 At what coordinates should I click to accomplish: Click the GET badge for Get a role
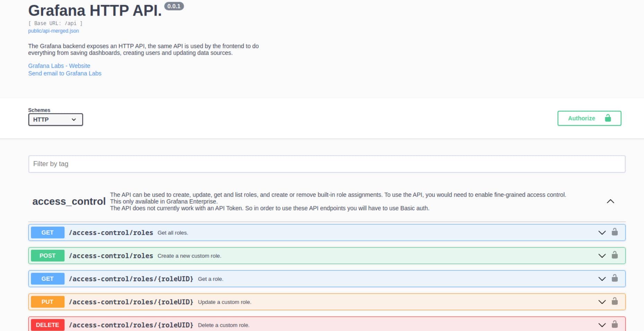point(47,279)
